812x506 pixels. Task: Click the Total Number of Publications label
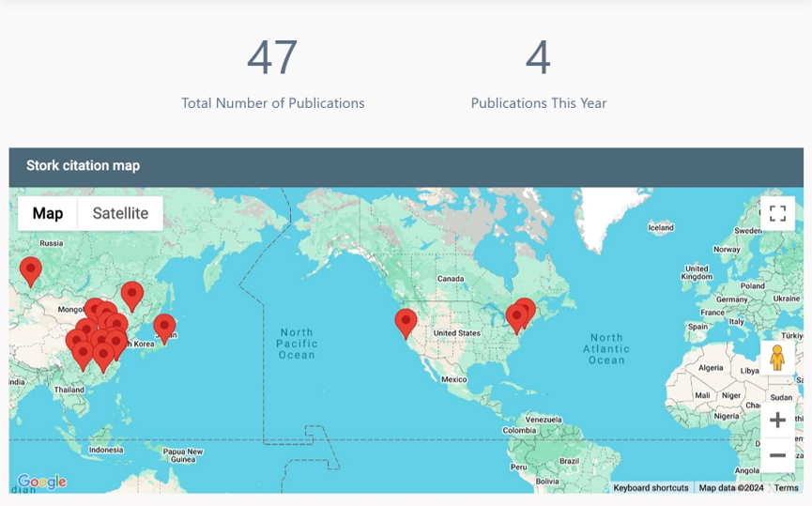[x=273, y=103]
